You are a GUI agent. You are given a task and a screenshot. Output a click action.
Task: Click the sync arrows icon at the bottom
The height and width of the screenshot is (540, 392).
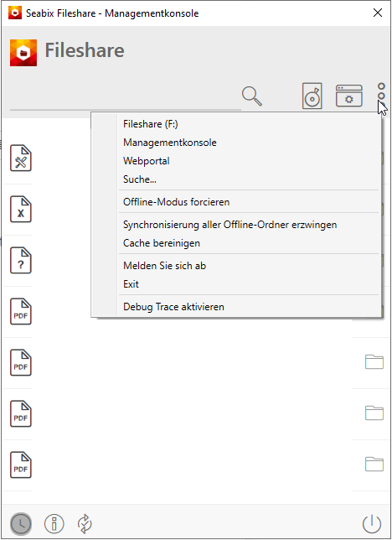(x=85, y=524)
